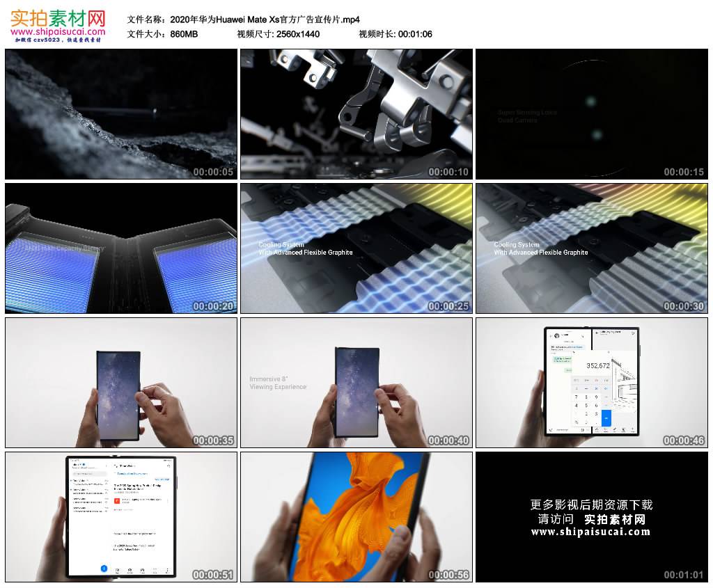This screenshot has height=588, width=713.
Task: Open the cooling system thumbnail at 00:00:25
Action: pyautogui.click(x=356, y=248)
